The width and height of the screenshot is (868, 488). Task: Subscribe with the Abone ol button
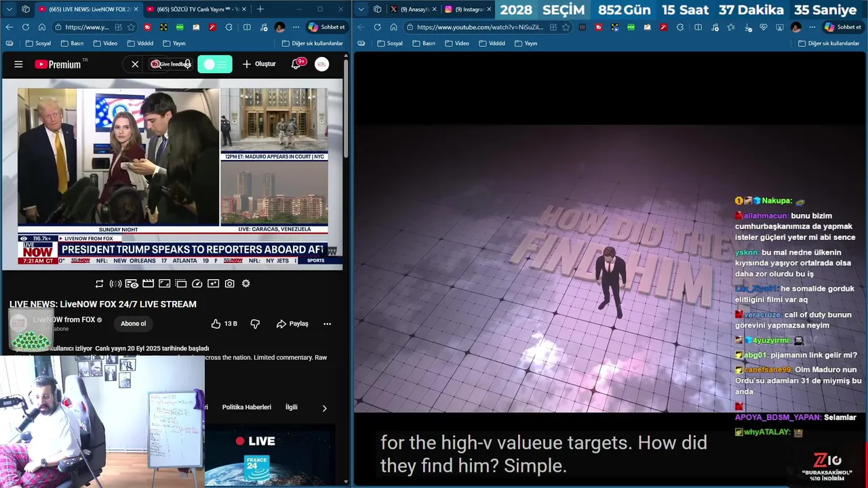[134, 324]
